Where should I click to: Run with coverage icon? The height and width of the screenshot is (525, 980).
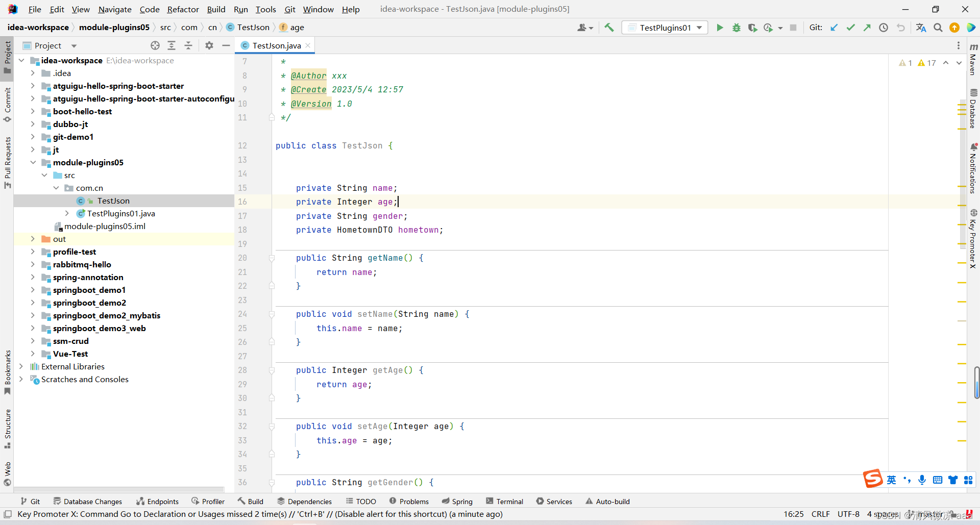pyautogui.click(x=752, y=28)
